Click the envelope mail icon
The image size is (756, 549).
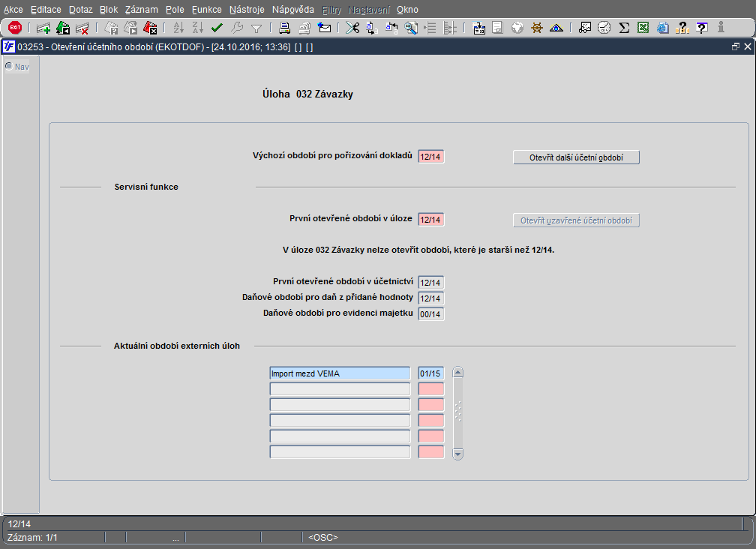click(x=325, y=28)
